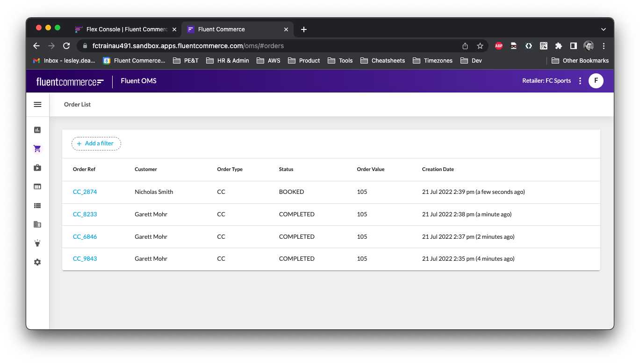Viewport: 640px width, 364px height.
Task: Expand the tab search chevron
Action: point(604,29)
